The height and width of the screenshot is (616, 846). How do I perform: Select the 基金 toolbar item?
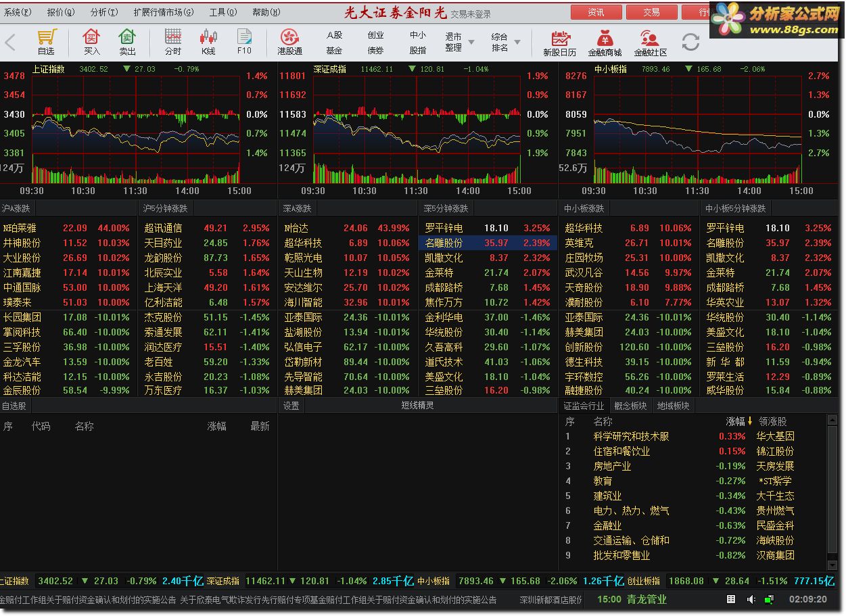pyautogui.click(x=334, y=50)
